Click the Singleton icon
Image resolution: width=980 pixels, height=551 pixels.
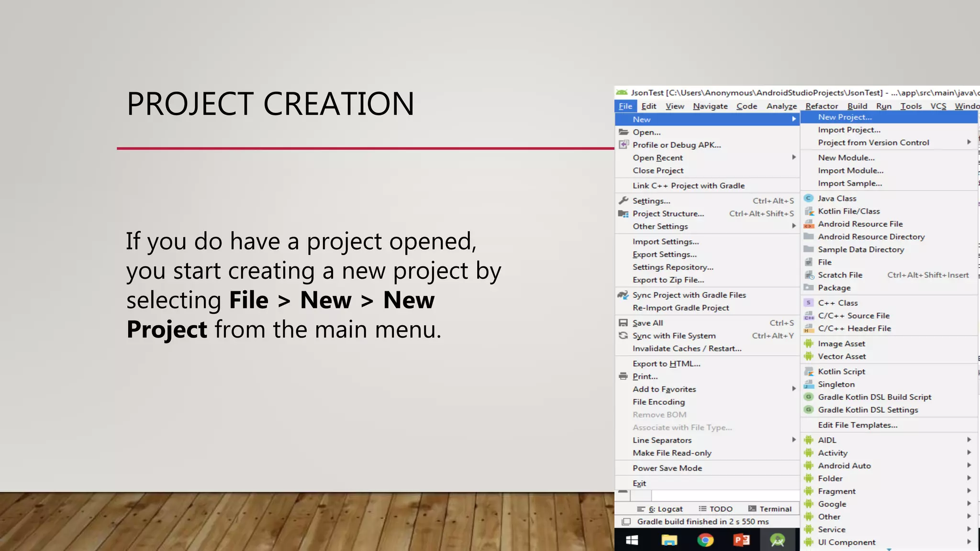(x=809, y=384)
